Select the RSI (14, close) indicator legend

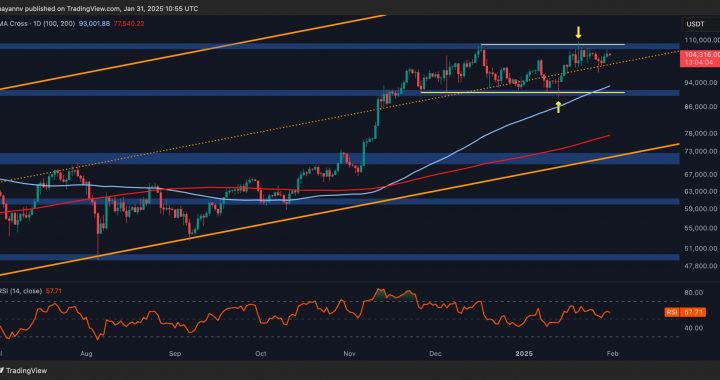point(21,291)
